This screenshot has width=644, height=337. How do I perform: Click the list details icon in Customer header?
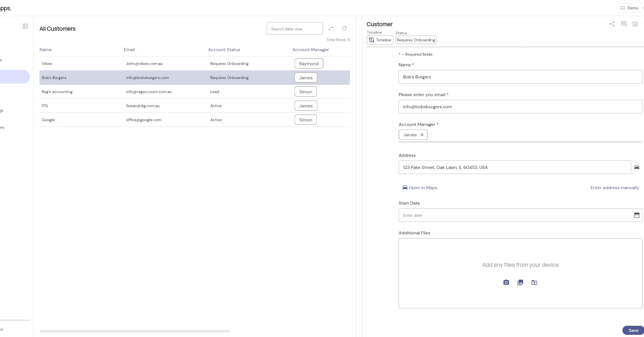pyautogui.click(x=635, y=24)
